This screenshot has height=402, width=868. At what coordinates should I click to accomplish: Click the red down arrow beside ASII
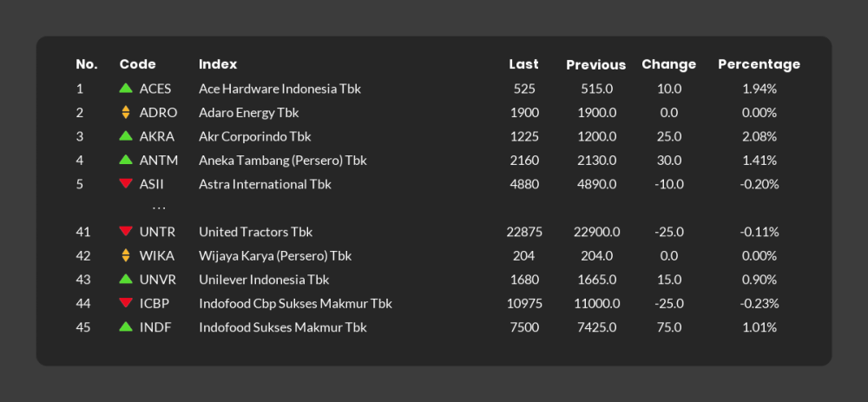[x=126, y=183]
